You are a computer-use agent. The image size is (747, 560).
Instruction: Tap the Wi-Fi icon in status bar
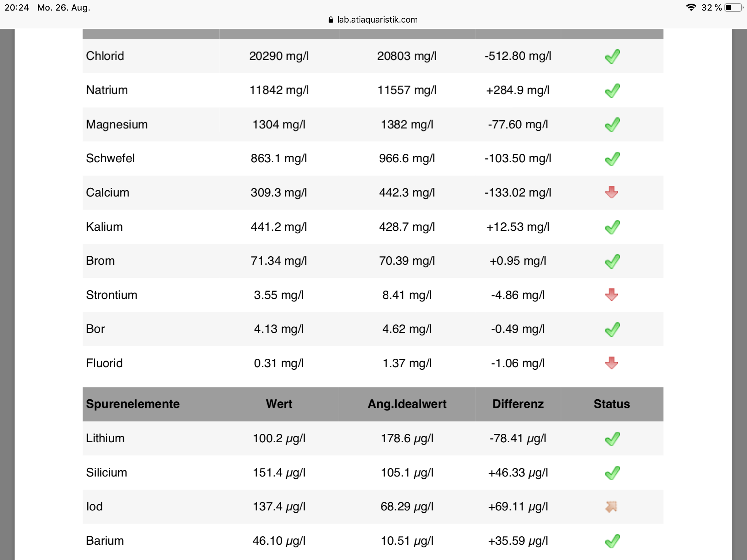click(x=690, y=8)
